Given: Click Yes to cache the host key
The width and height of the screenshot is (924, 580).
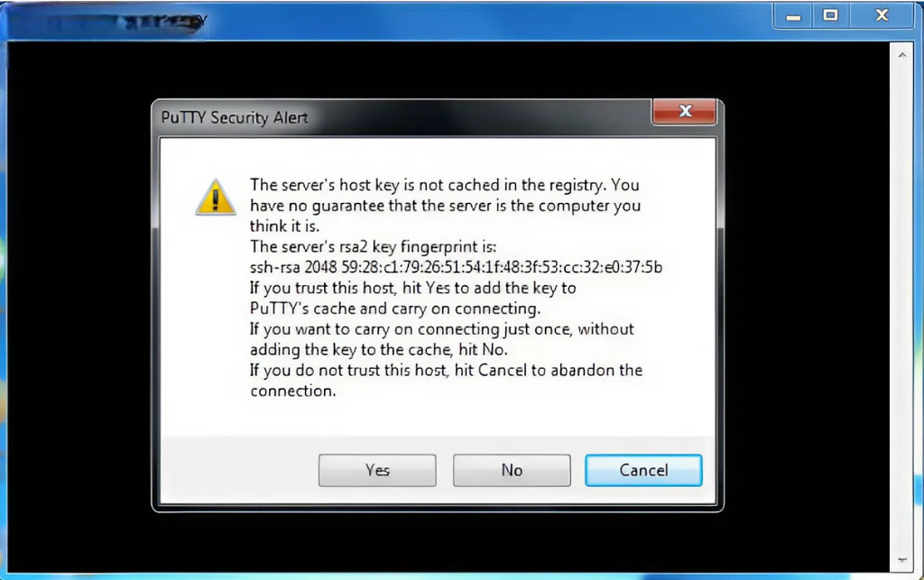Looking at the screenshot, I should click(x=377, y=470).
